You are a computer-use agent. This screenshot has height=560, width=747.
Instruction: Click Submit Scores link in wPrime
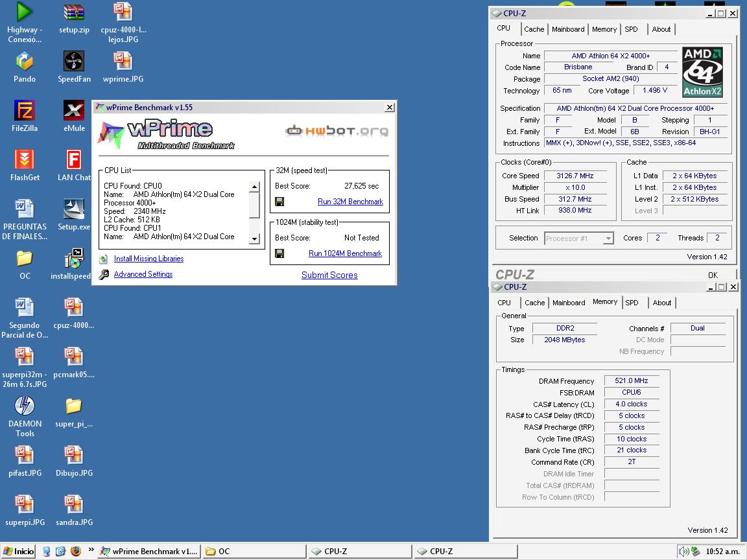point(329,275)
